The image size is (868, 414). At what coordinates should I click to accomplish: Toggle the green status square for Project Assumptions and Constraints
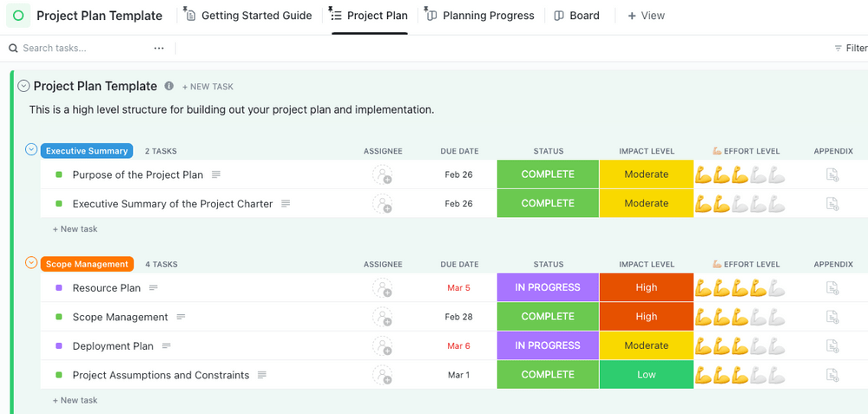59,375
